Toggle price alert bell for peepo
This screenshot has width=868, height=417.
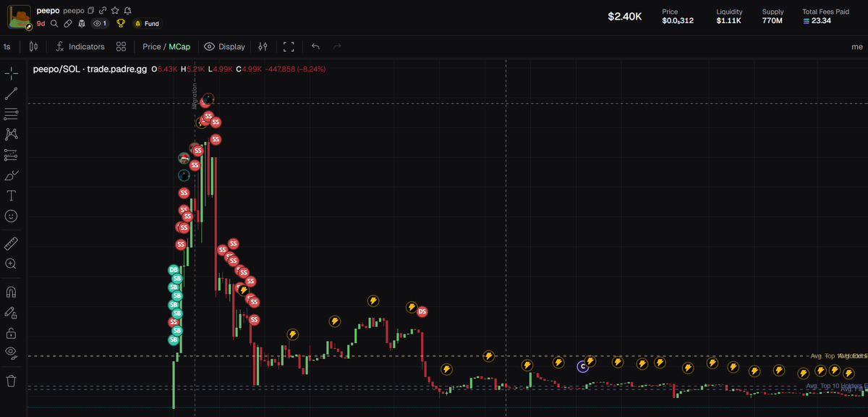127,11
